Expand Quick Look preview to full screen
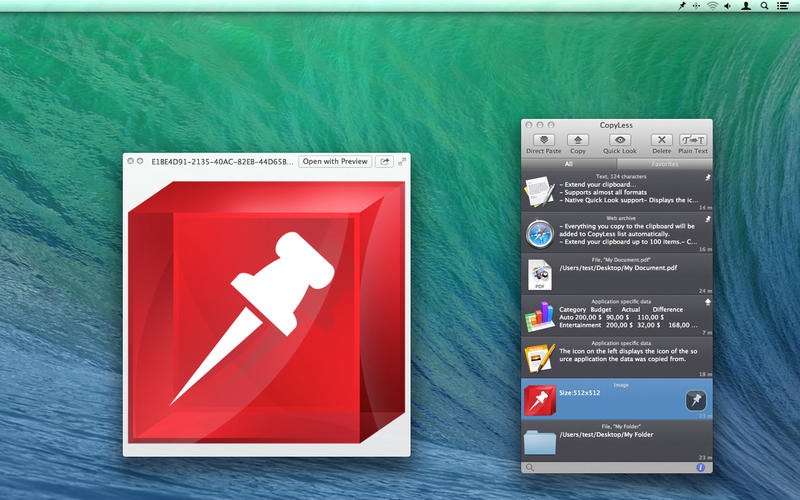The width and height of the screenshot is (800, 500). [x=402, y=161]
